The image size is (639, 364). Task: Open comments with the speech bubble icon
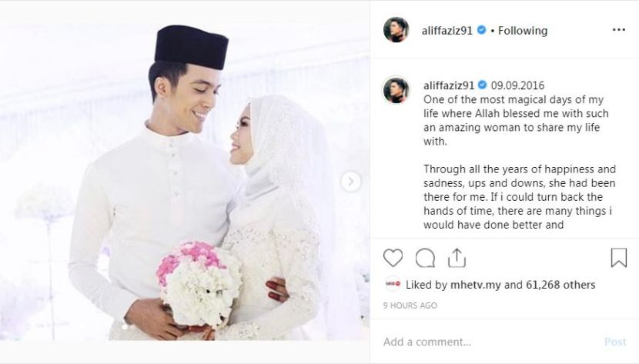click(425, 258)
